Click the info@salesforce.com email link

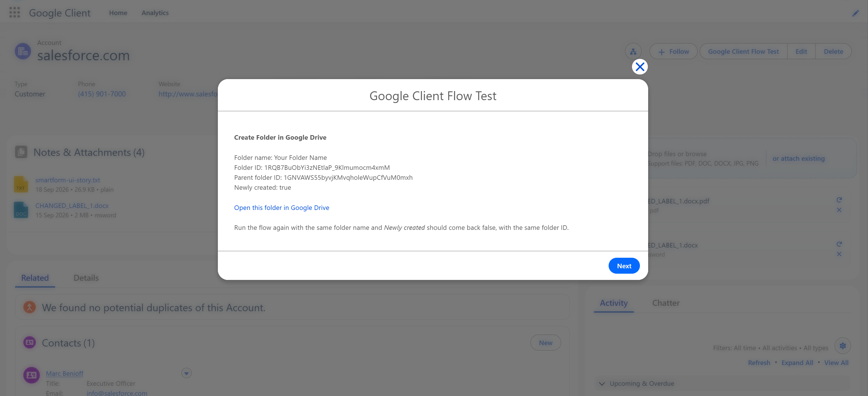[117, 393]
